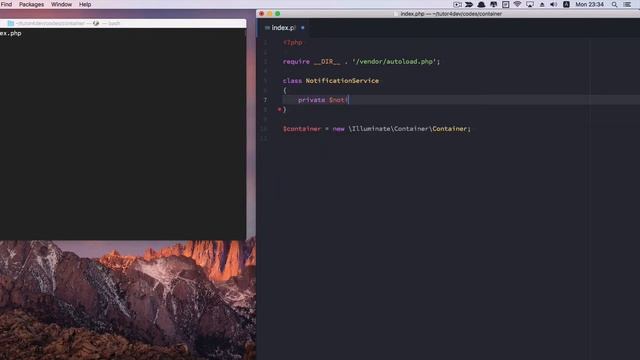Open the Packages menu
This screenshot has width=640, height=360.
[31, 4]
